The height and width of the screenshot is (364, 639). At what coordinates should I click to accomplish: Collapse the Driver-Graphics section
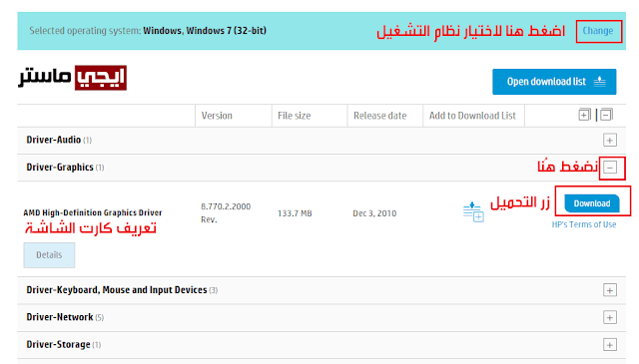[x=610, y=168]
